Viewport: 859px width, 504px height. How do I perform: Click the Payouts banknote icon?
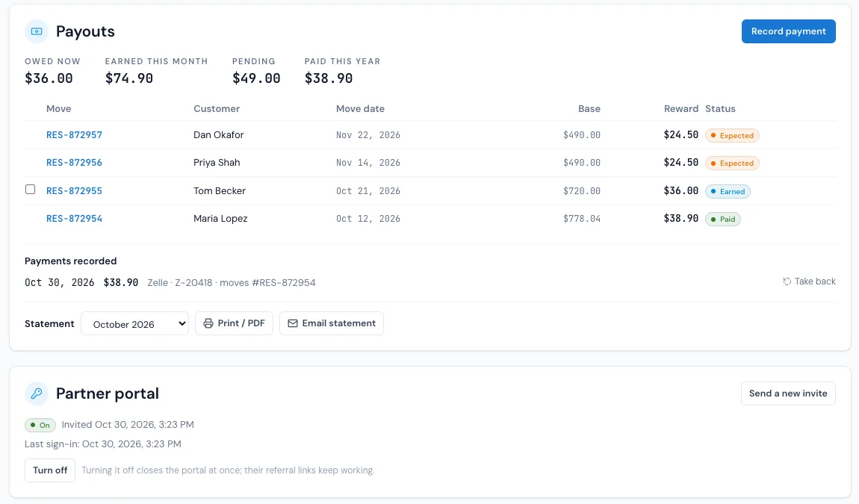37,31
